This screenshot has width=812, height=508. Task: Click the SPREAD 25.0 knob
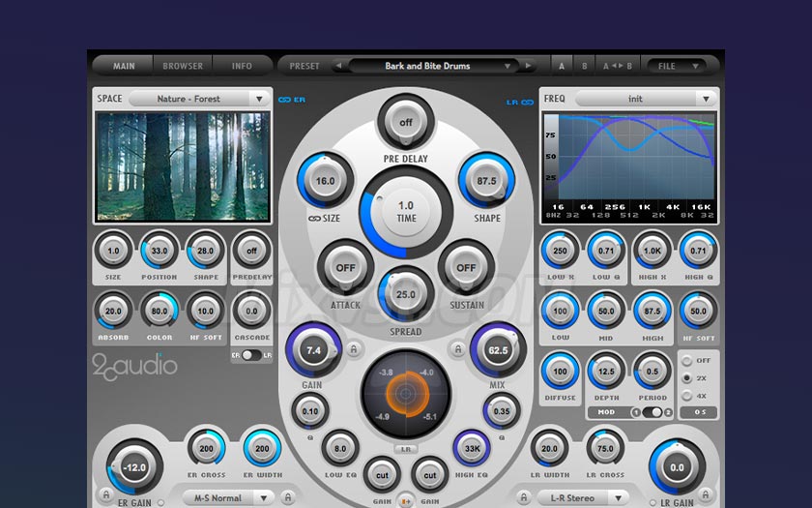[406, 294]
